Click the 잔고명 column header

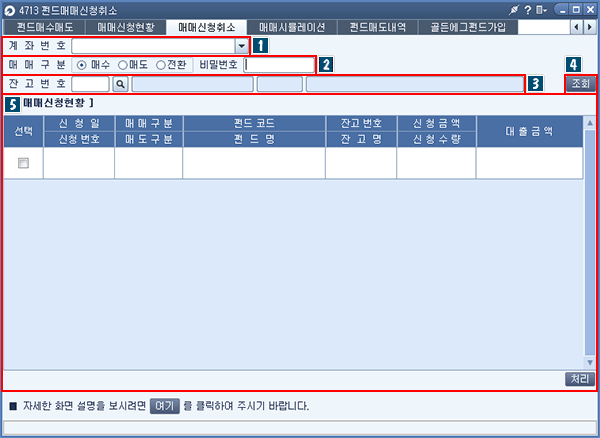click(x=361, y=139)
